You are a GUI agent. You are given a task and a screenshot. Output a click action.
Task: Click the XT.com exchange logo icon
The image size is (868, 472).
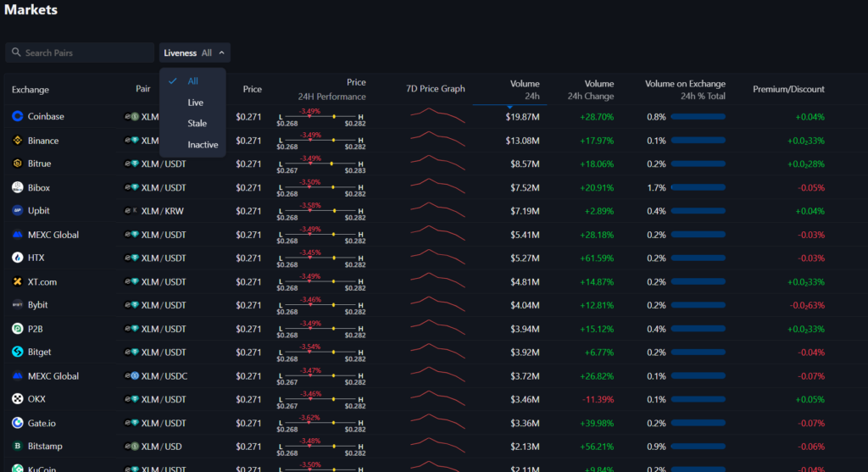coord(18,281)
